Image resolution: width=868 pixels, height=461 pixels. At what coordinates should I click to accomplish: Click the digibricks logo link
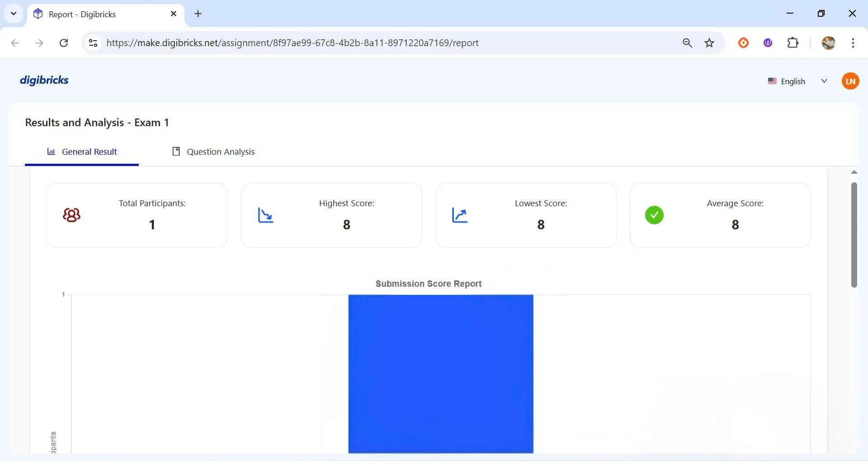(44, 80)
